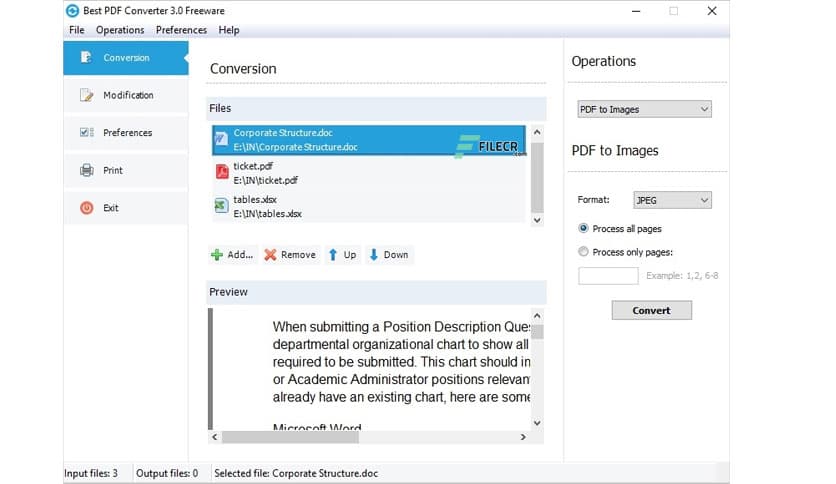836x484 pixels.
Task: Move file down with the Down arrow
Action: click(x=374, y=255)
